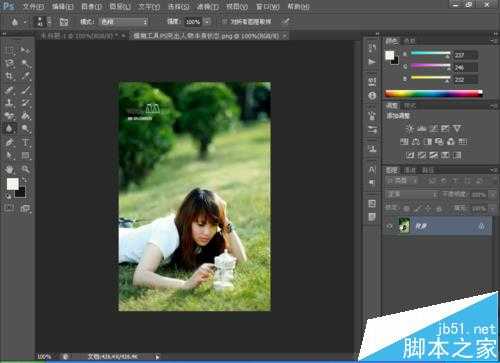Open the strength 100% slider dropdown arrow

207,22
